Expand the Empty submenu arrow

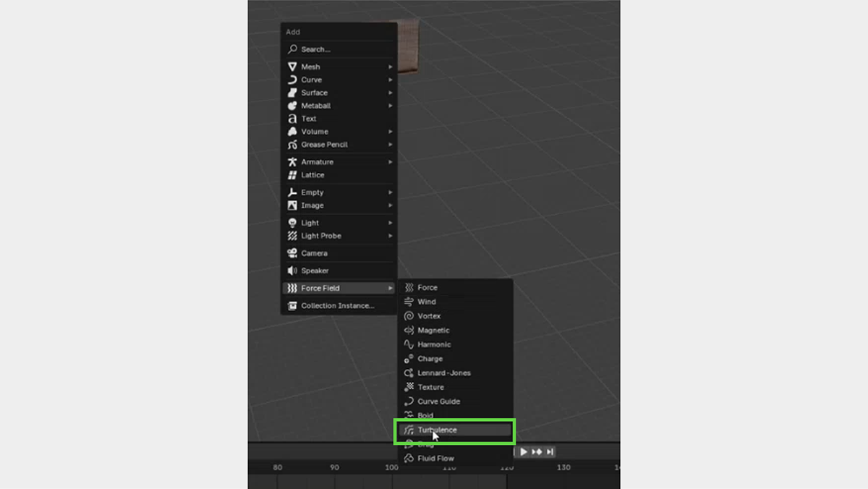tap(391, 192)
